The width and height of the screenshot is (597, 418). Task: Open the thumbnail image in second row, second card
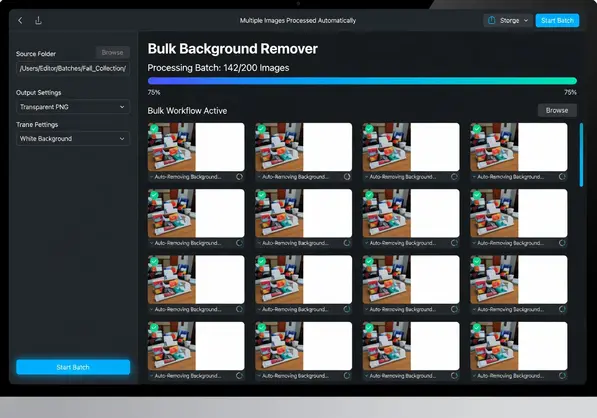pos(303,213)
